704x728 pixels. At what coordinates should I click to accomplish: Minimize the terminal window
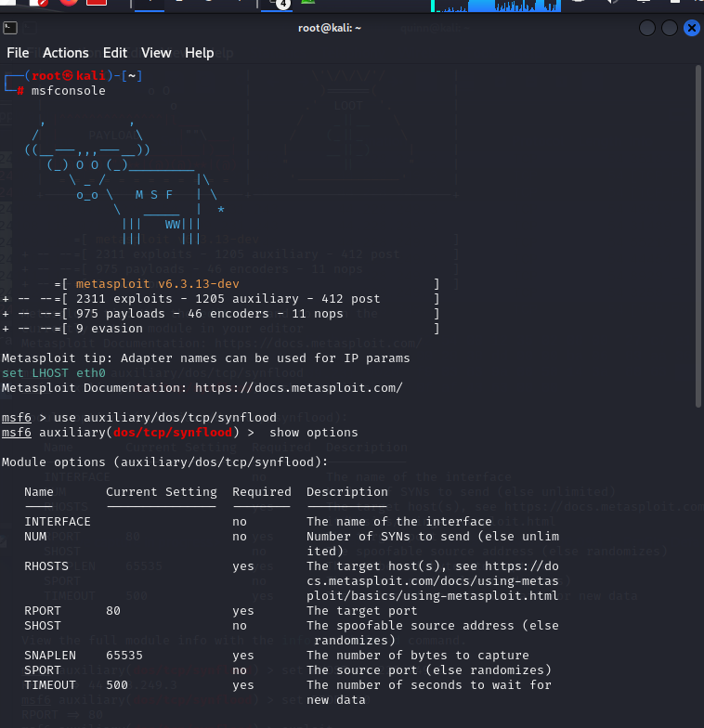[647, 28]
